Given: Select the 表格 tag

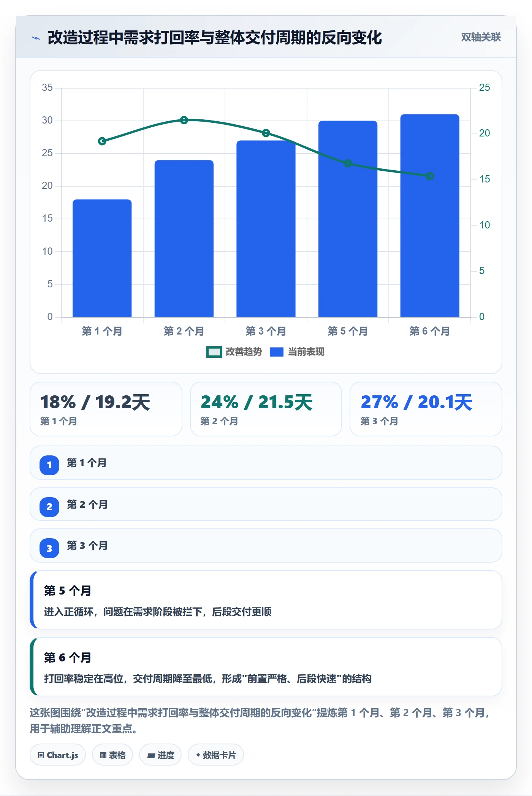Looking at the screenshot, I should [x=112, y=755].
